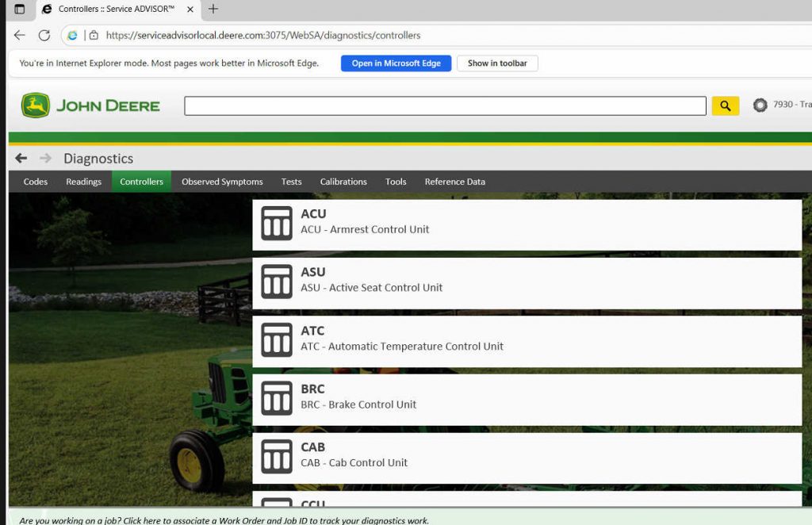
Task: Click the BRC controller icon
Action: point(277,398)
